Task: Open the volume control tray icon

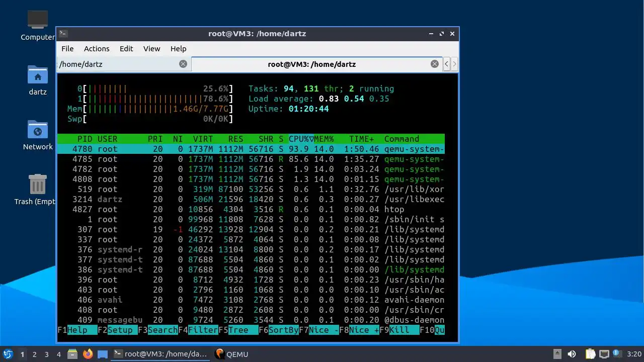Action: pyautogui.click(x=572, y=354)
